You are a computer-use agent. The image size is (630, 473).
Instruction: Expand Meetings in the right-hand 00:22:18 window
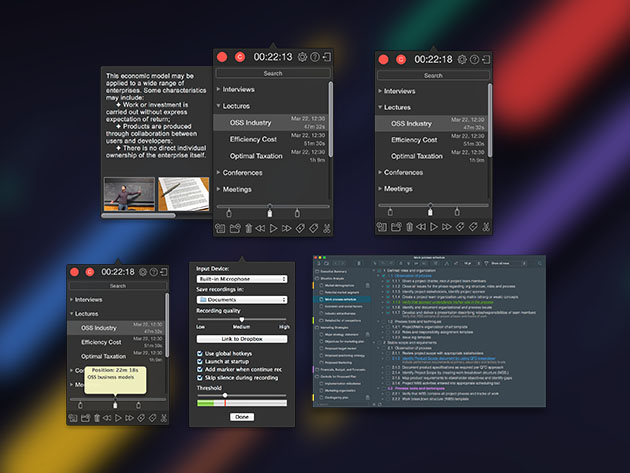[x=380, y=188]
